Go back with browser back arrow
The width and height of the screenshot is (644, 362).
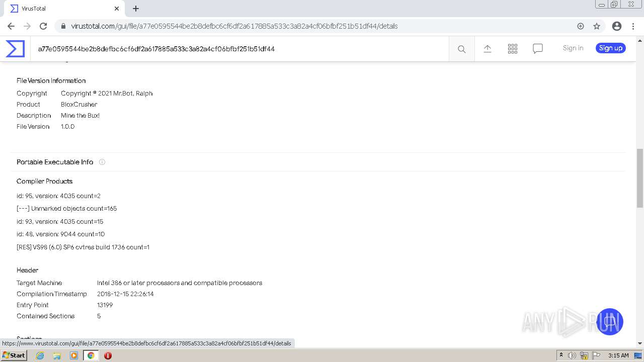coord(11,26)
